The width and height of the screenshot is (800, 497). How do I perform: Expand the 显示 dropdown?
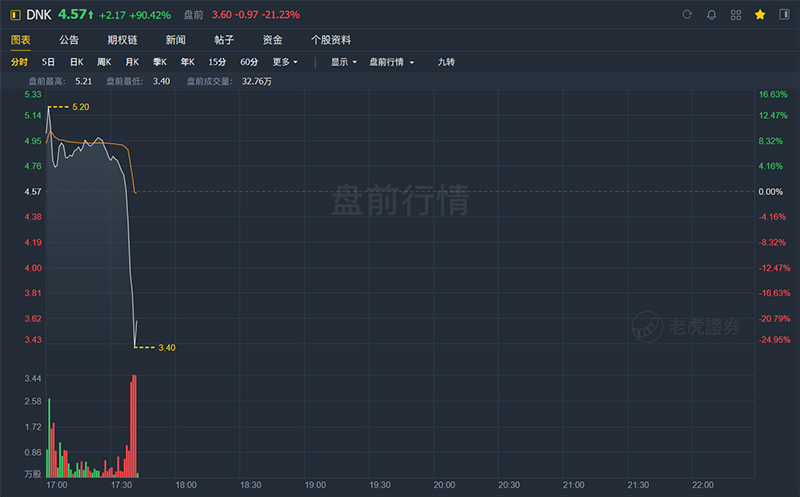click(x=343, y=62)
